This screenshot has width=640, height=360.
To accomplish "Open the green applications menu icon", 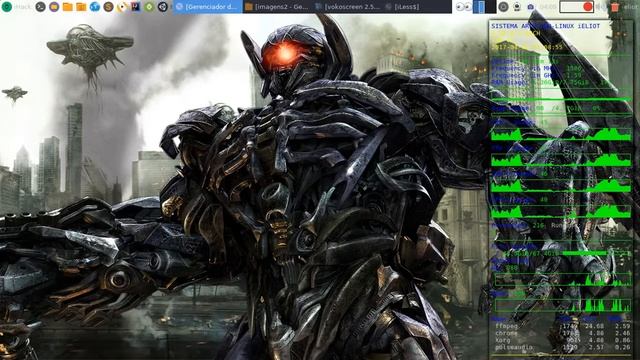I will coord(7,7).
